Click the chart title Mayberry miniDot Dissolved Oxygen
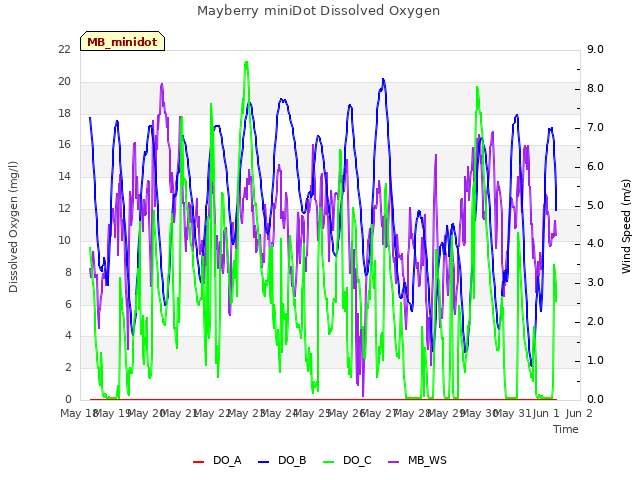Screen dimensions: 640x480 [318, 11]
